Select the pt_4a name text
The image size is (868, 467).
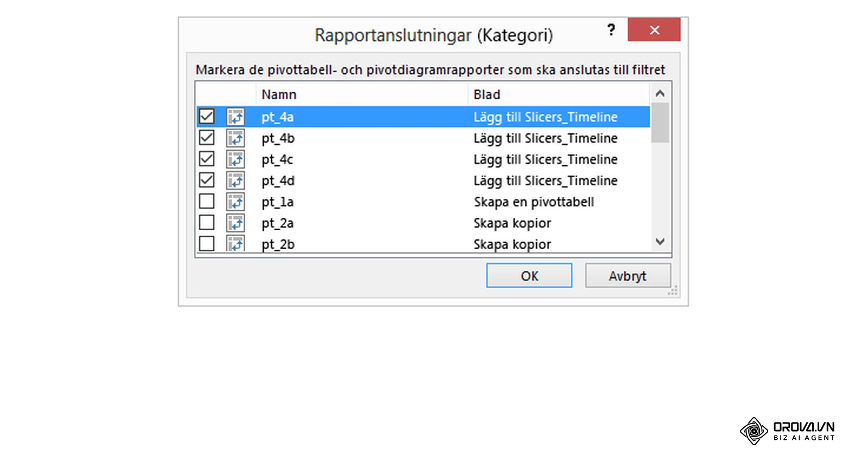(278, 117)
